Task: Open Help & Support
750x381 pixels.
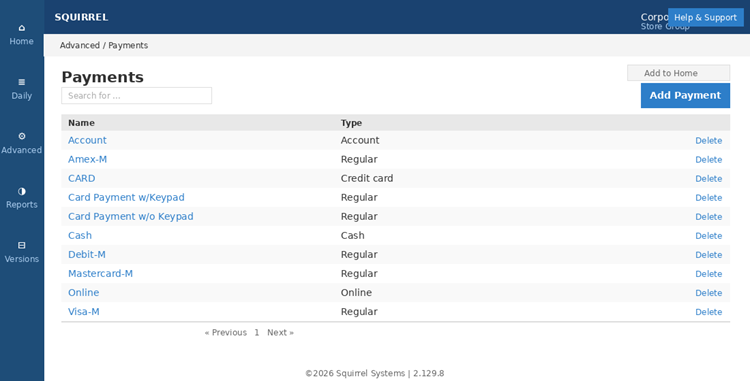Action: coord(706,17)
